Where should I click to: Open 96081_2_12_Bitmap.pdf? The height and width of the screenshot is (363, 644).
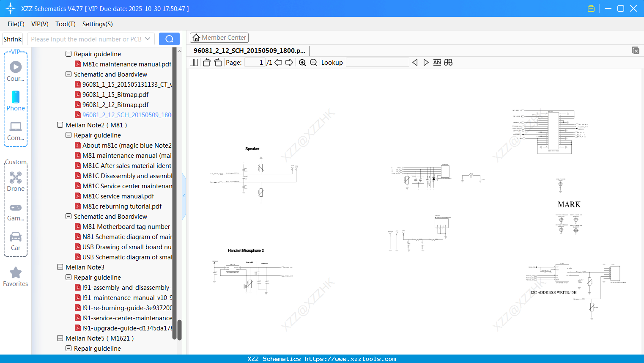(x=115, y=105)
